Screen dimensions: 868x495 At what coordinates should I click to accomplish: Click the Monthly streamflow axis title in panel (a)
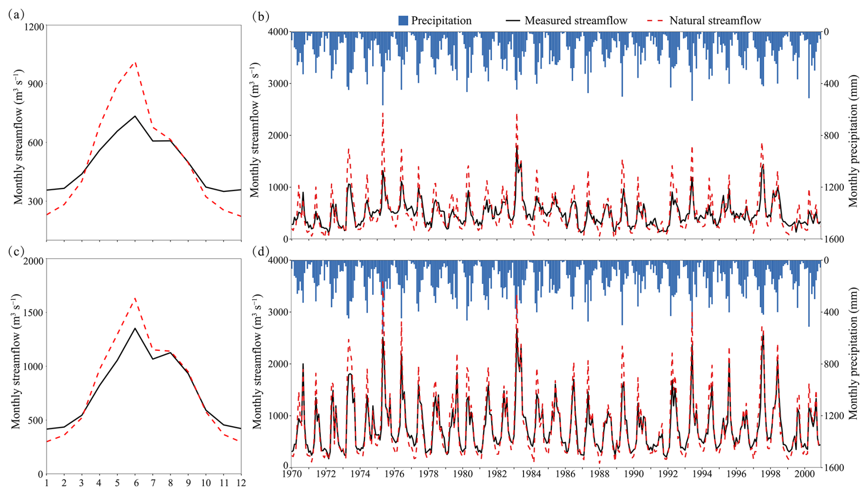click(18, 137)
